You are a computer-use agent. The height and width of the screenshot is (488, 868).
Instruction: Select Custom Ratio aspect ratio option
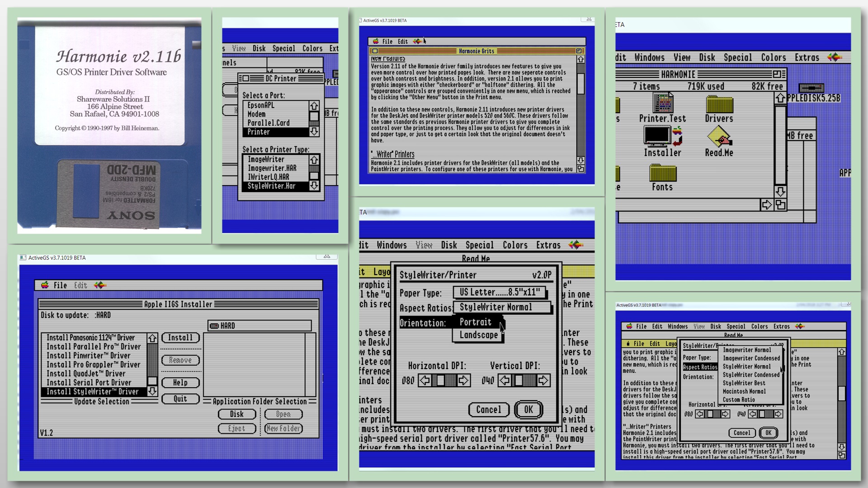[751, 400]
